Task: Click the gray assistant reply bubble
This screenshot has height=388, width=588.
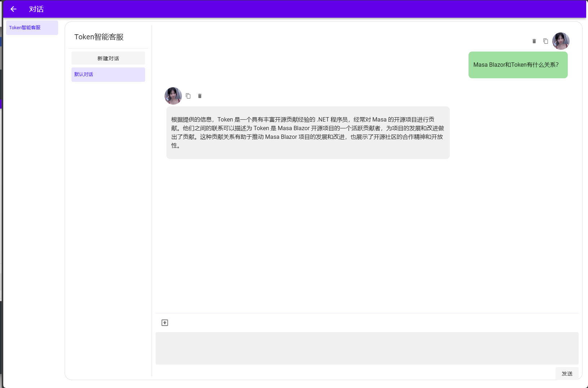Action: pyautogui.click(x=308, y=133)
